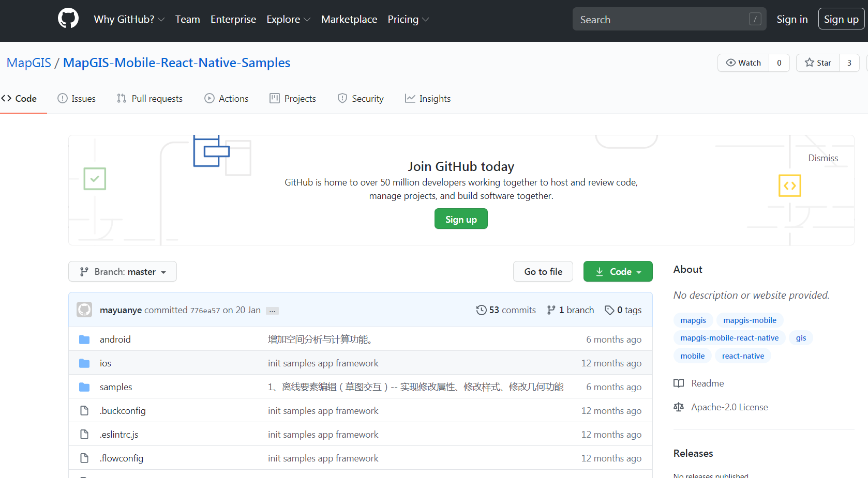
Task: Expand the commit message ellipsis
Action: [x=272, y=311]
